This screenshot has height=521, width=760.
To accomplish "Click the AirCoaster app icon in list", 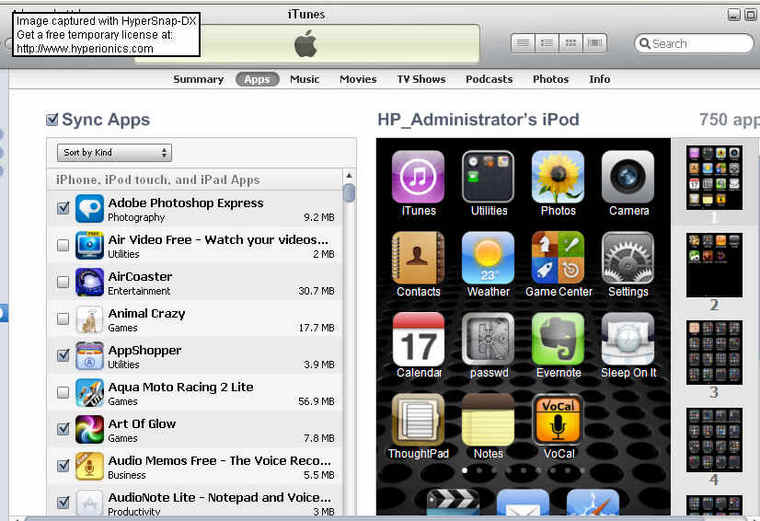I will [90, 282].
